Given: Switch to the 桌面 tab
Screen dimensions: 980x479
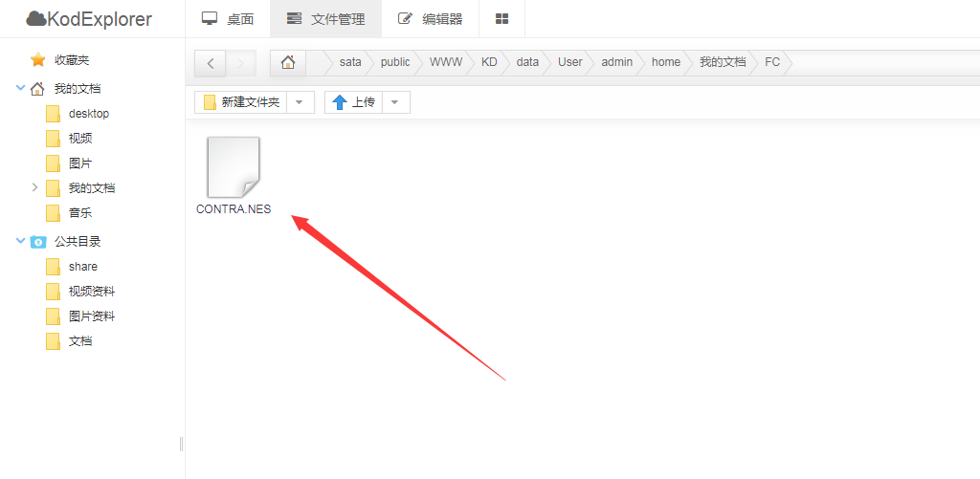Looking at the screenshot, I should [x=229, y=19].
